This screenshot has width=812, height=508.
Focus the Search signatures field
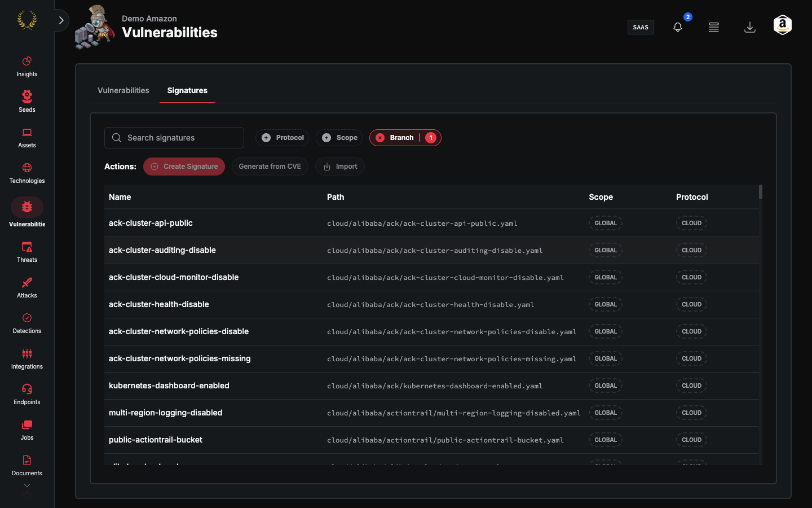174,138
